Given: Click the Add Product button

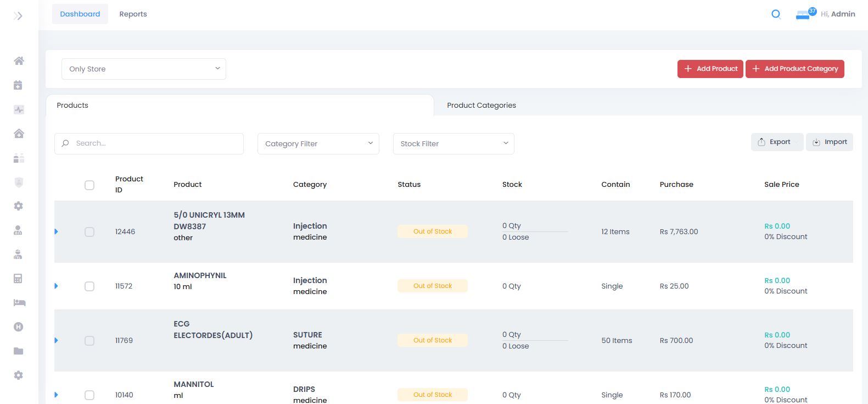Looking at the screenshot, I should tap(710, 69).
